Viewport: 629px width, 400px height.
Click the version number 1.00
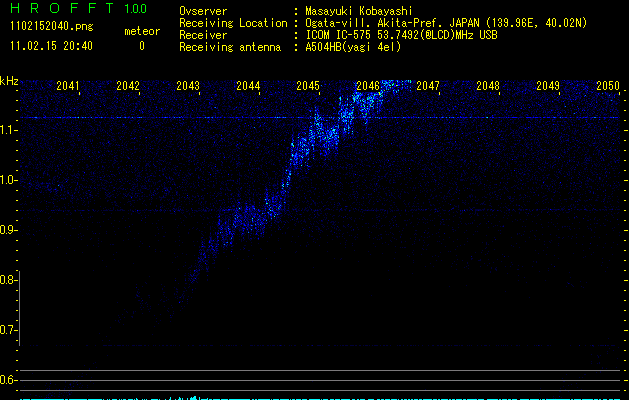coord(136,9)
